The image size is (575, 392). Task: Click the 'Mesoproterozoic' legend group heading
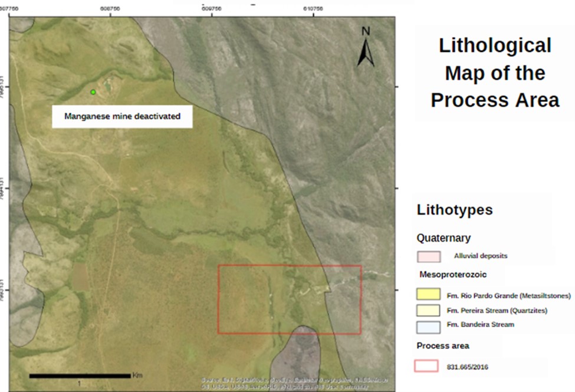(x=453, y=275)
